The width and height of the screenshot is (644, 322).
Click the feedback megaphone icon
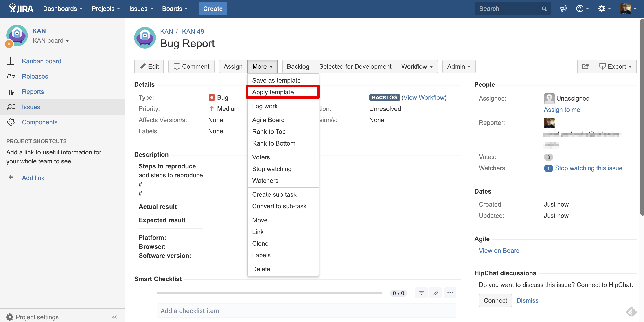click(x=563, y=9)
